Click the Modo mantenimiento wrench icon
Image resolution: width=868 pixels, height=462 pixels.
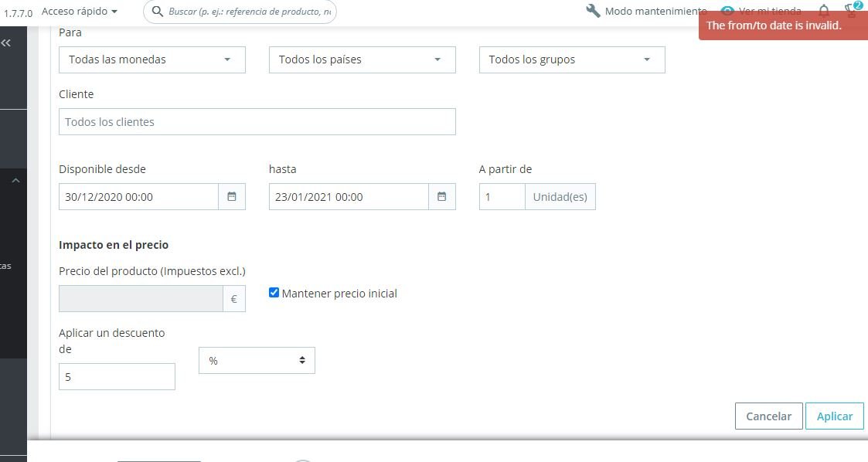[593, 11]
